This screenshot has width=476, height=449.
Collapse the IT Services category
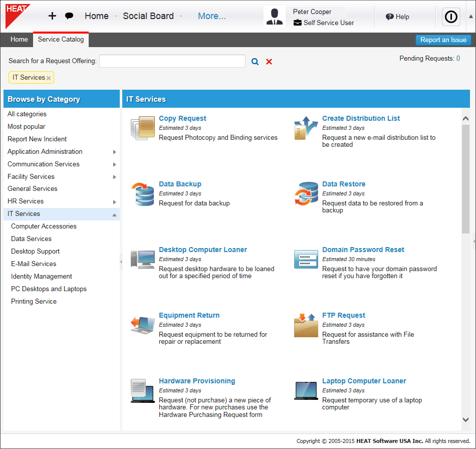tap(115, 213)
